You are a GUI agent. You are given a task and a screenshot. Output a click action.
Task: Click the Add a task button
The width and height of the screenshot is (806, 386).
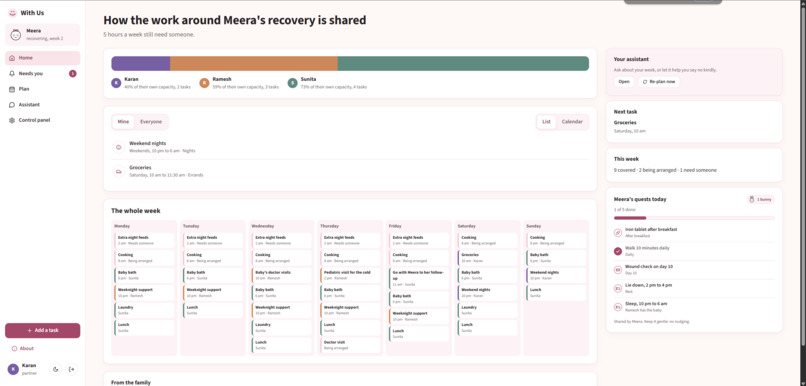coord(43,330)
